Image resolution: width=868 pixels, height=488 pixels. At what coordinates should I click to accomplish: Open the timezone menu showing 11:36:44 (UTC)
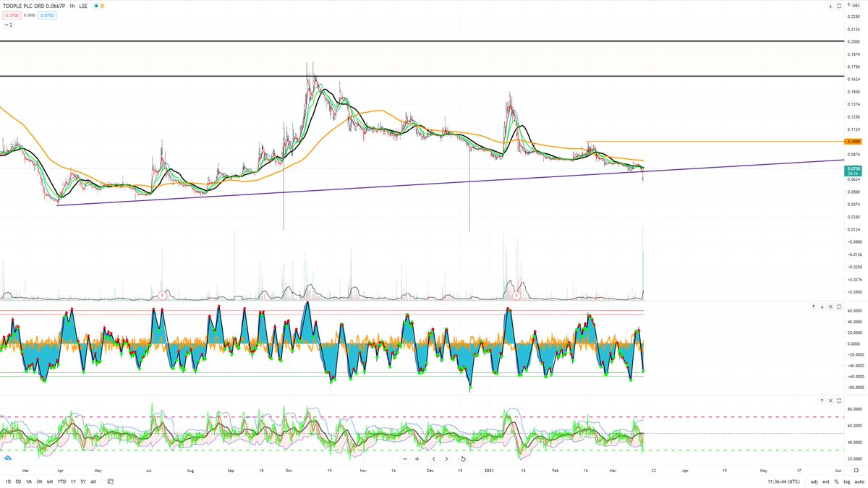click(785, 481)
